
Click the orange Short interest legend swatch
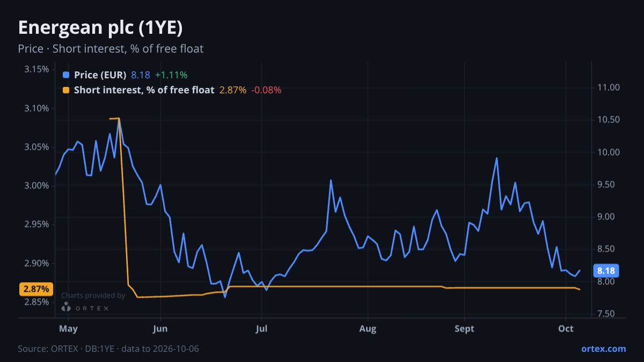click(66, 90)
